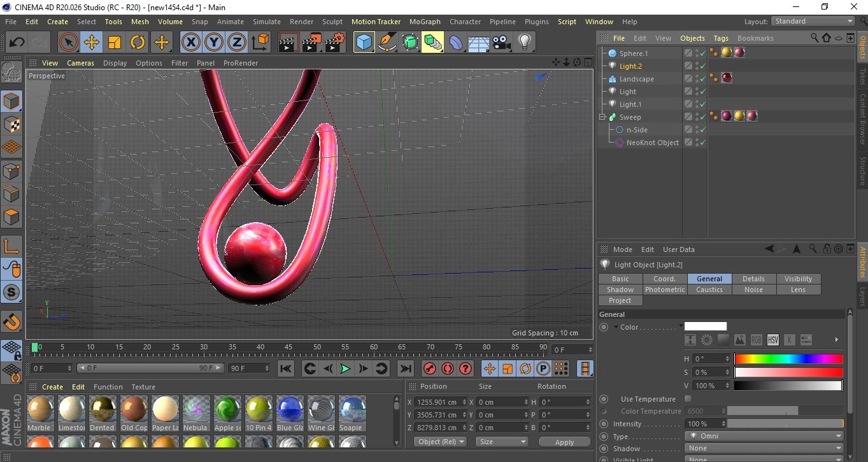This screenshot has height=462, width=868.
Task: Open the MoGraph menu
Action: [x=425, y=22]
